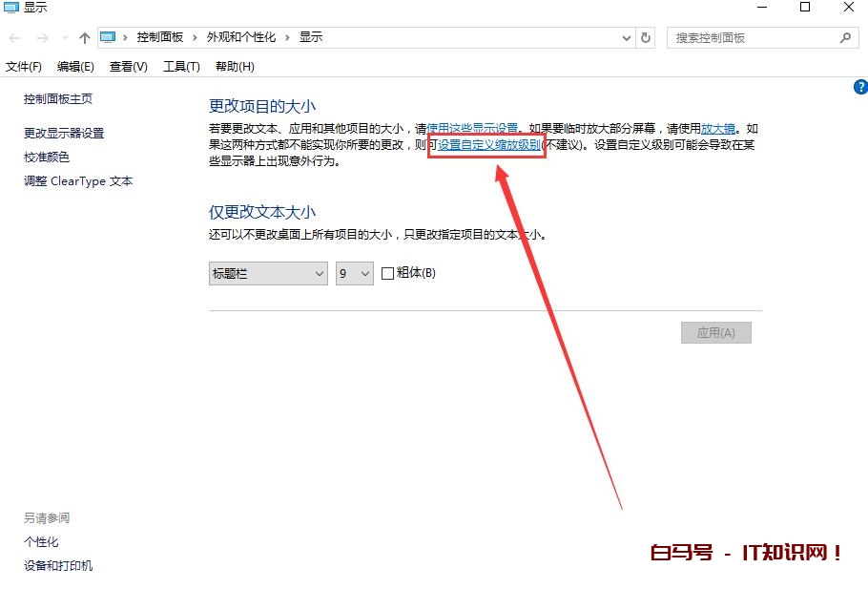Open the 工具(T) menu

pos(181,67)
